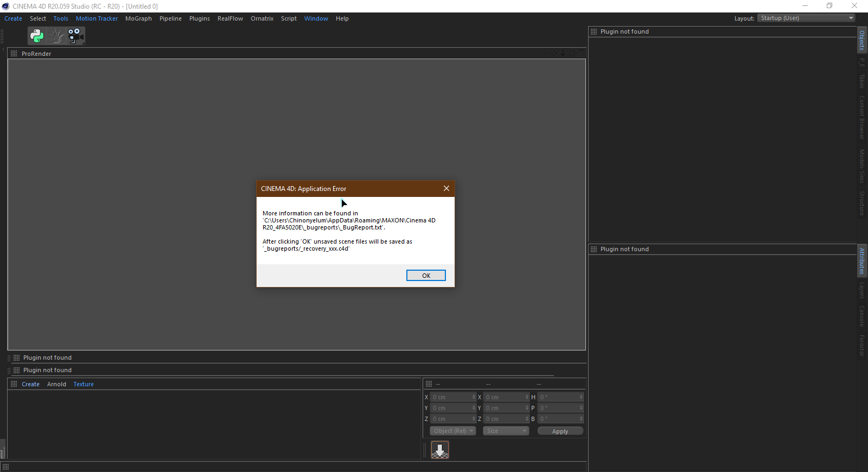868x472 pixels.
Task: Open the Help menu
Action: click(x=342, y=18)
